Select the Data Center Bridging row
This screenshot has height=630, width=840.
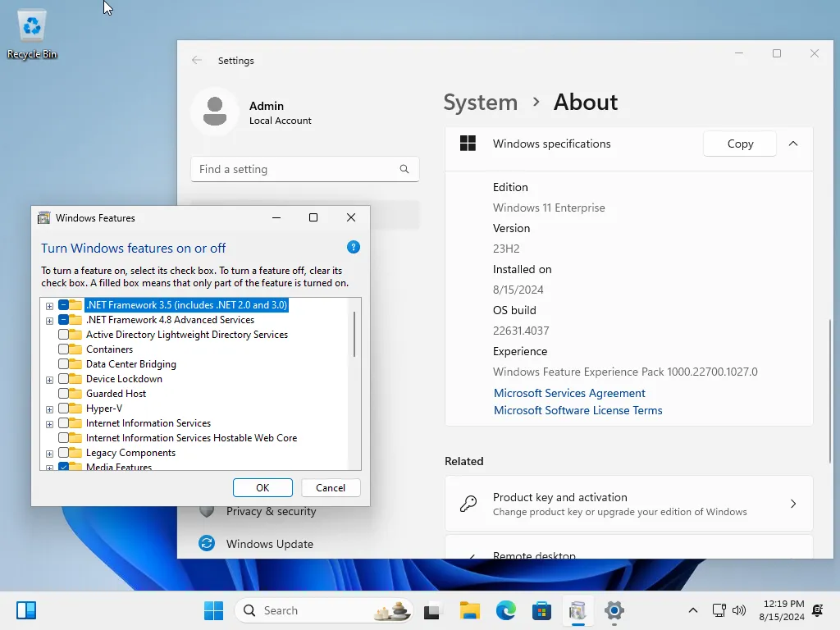[131, 363]
